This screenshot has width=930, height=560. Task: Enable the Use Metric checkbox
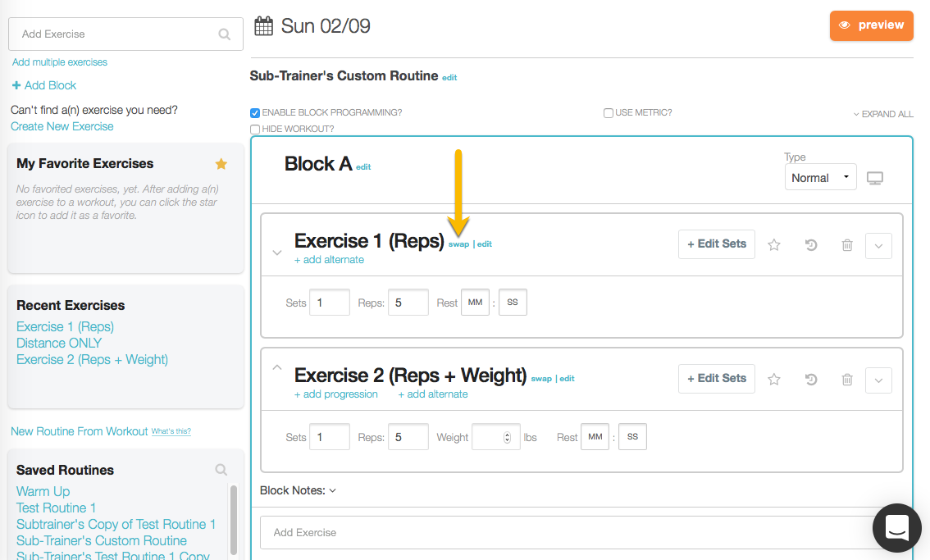609,113
